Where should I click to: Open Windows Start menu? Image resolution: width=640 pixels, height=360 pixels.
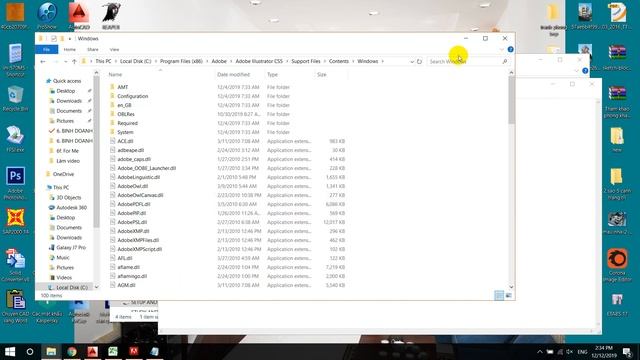pyautogui.click(x=10, y=351)
